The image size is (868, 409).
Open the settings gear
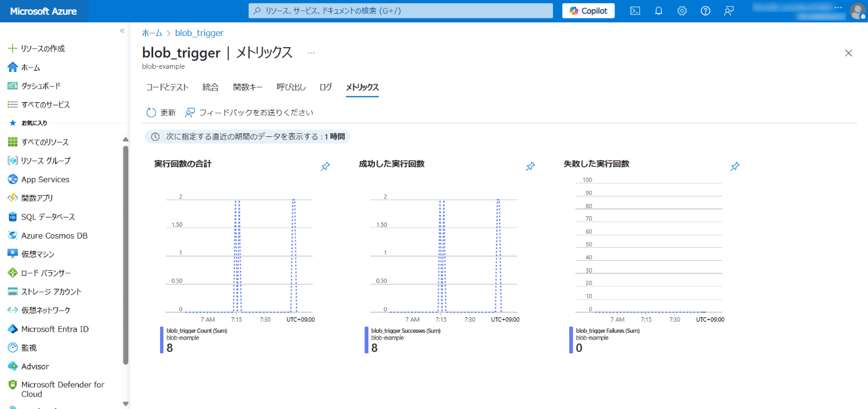(682, 11)
